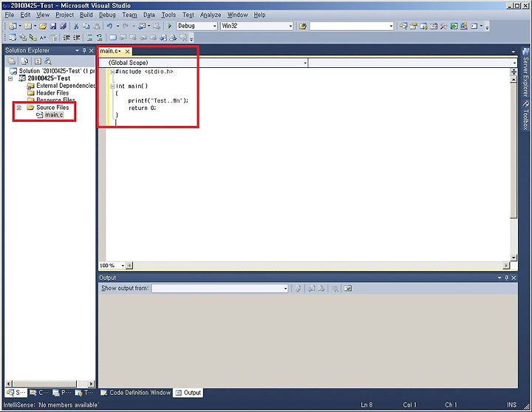Select the Header Files folder
Image resolution: width=532 pixels, height=412 pixels.
pyautogui.click(x=52, y=93)
